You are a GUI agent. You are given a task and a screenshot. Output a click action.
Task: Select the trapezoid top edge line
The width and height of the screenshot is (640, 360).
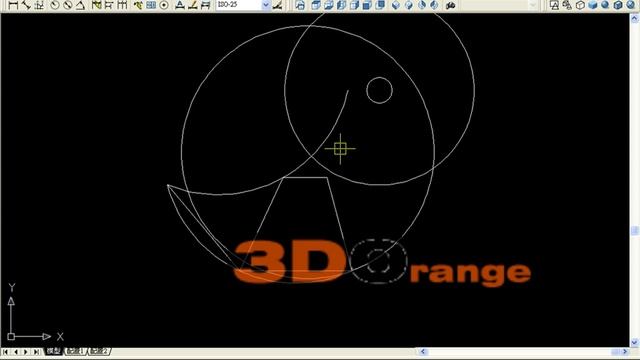(305, 178)
